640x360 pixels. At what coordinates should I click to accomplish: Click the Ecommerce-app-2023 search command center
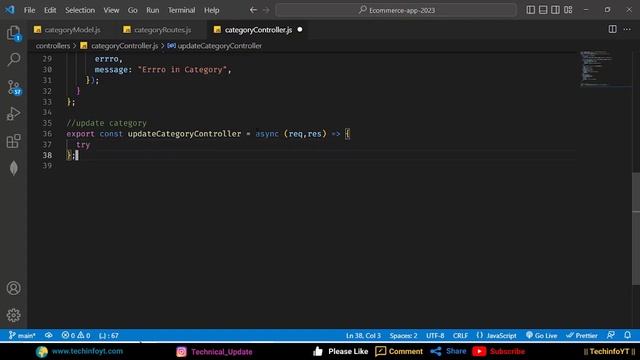coord(396,10)
